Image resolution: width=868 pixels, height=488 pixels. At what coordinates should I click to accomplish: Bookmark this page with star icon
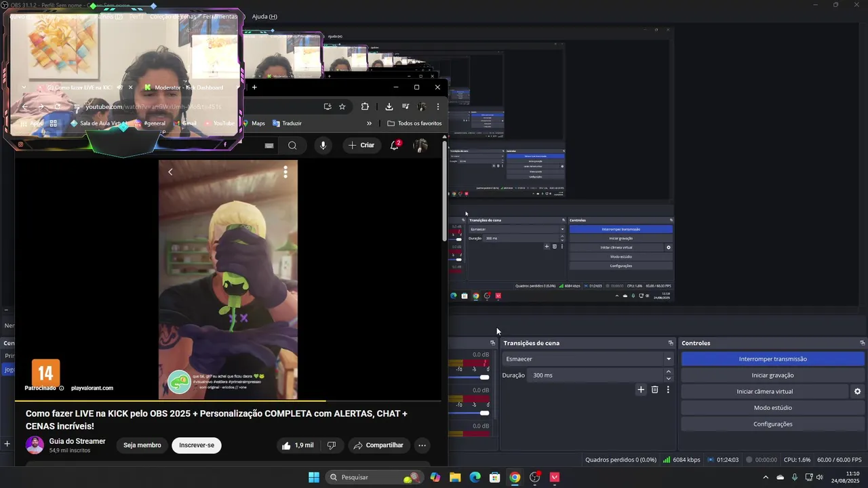pos(342,106)
